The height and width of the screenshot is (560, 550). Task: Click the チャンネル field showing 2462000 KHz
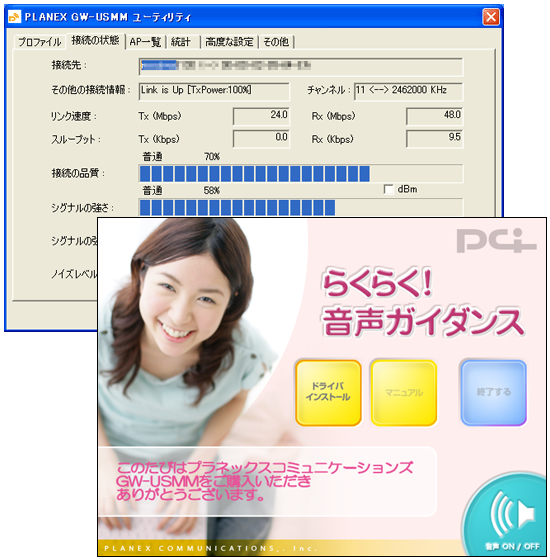click(409, 91)
